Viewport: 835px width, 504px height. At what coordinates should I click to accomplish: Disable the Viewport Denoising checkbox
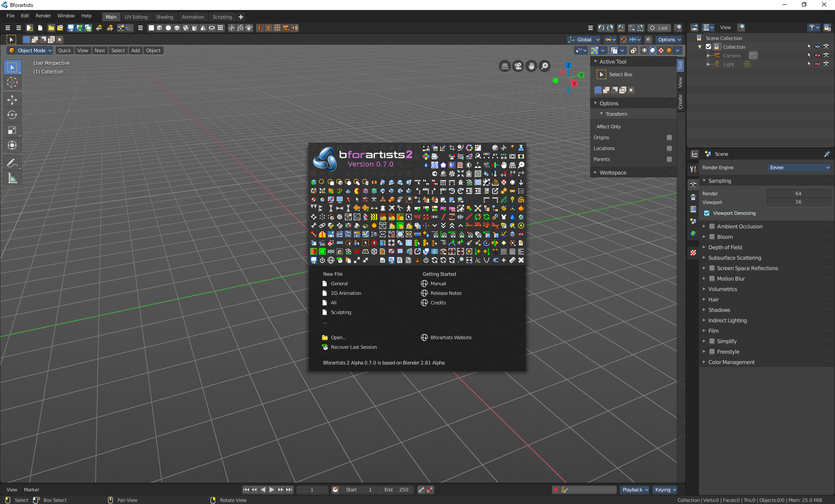click(707, 213)
